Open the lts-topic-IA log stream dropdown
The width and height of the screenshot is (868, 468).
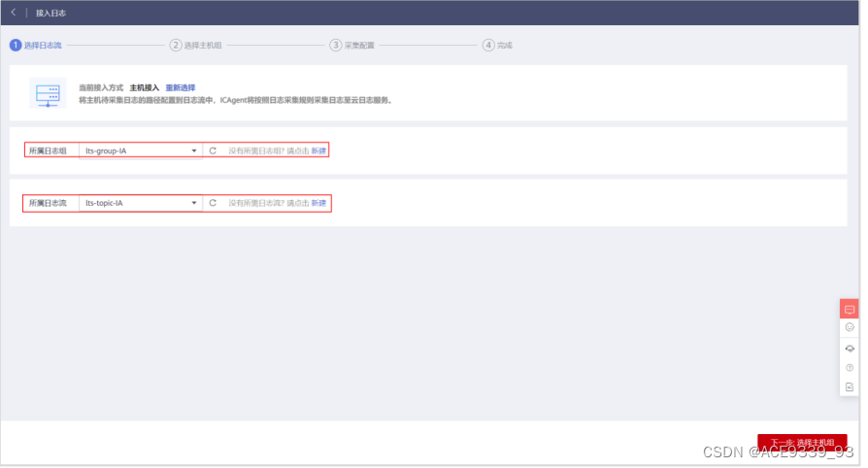(x=141, y=203)
